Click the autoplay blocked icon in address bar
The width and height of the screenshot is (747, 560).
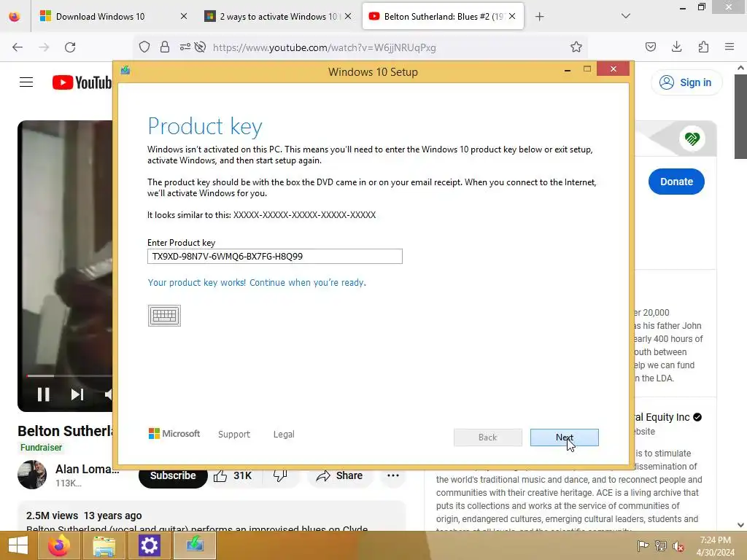click(200, 47)
